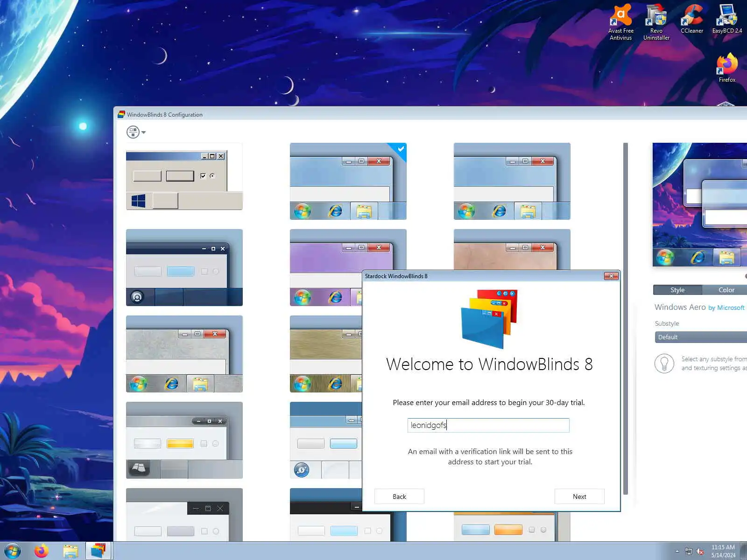The height and width of the screenshot is (560, 747).
Task: Open the Windows Start menu orb
Action: pyautogui.click(x=13, y=551)
